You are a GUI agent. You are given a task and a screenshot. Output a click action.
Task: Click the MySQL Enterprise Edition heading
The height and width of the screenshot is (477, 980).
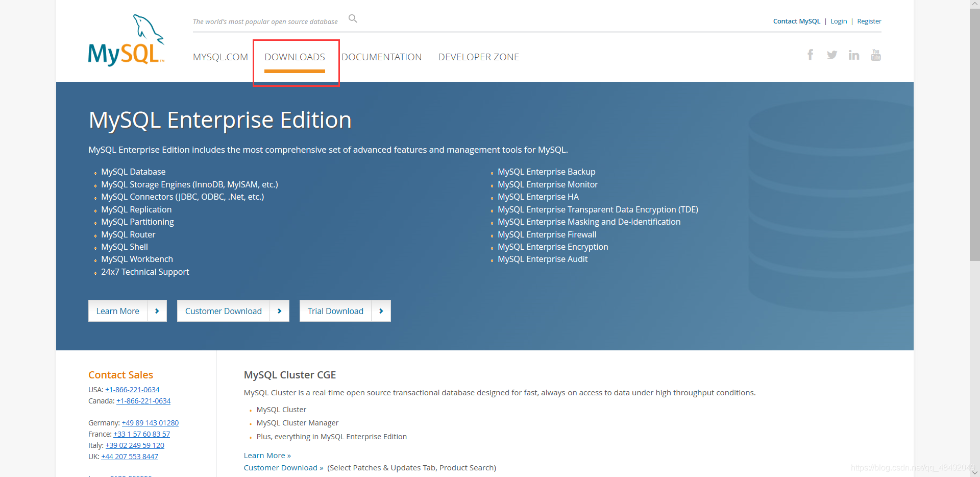220,120
